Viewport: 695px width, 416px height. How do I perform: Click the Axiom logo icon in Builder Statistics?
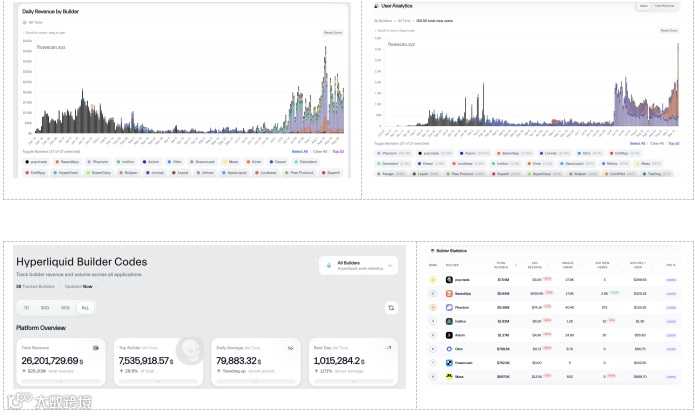click(449, 335)
